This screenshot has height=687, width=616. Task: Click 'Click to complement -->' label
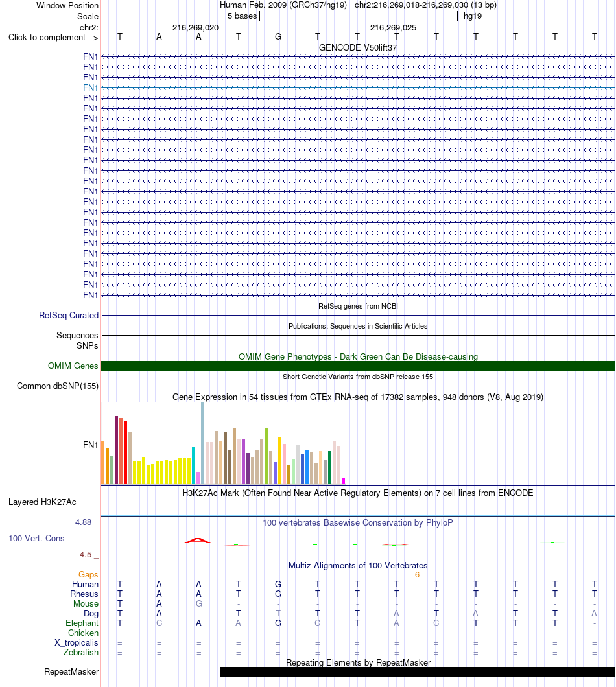point(53,37)
